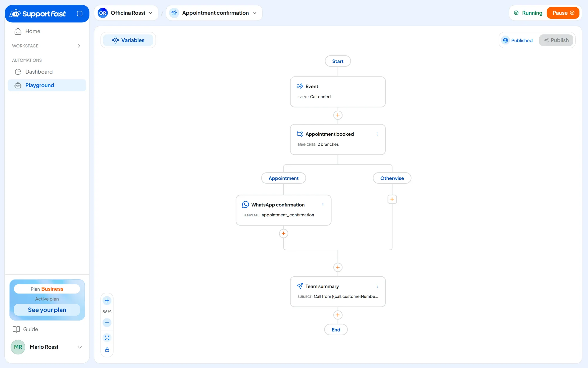The image size is (588, 368).
Task: Open the Appointment confirmation automation dropdown
Action: coord(214,13)
